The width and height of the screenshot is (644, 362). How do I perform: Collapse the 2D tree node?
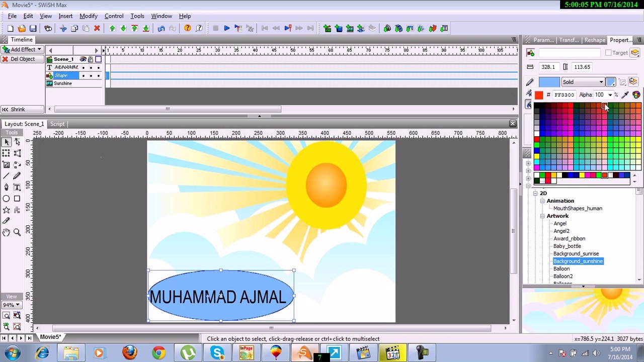[535, 194]
